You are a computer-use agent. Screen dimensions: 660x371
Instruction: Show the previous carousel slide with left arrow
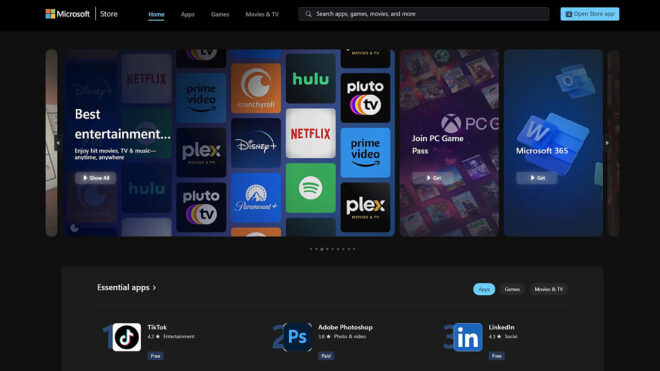[x=58, y=143]
